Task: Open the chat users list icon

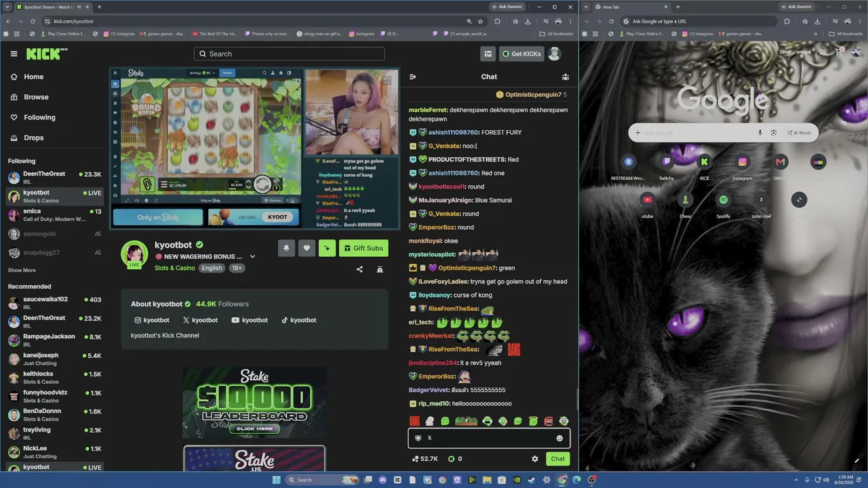Action: (565, 77)
